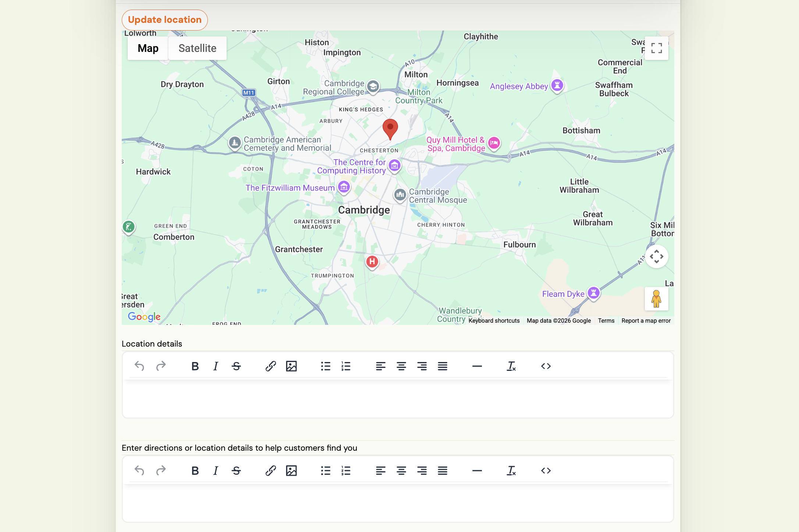Select the Street View pegman icon

pyautogui.click(x=657, y=299)
